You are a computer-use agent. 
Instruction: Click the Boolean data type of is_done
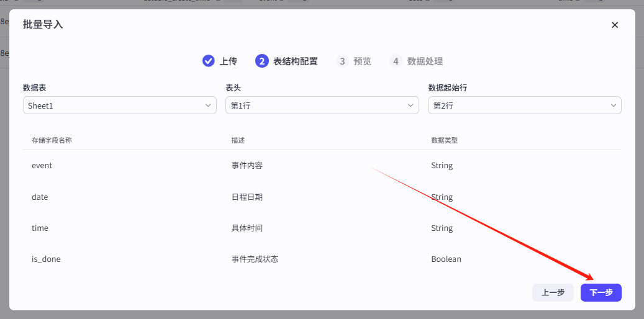pos(446,259)
